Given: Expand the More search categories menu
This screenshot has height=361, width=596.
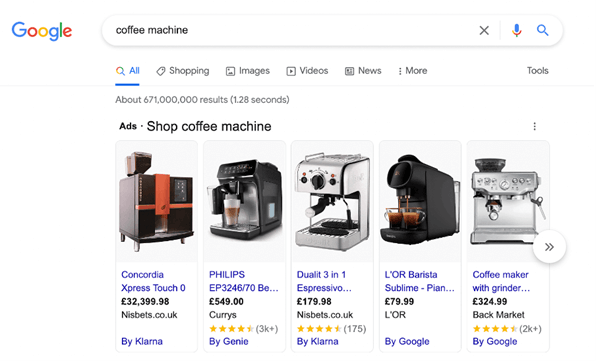Looking at the screenshot, I should tap(412, 71).
